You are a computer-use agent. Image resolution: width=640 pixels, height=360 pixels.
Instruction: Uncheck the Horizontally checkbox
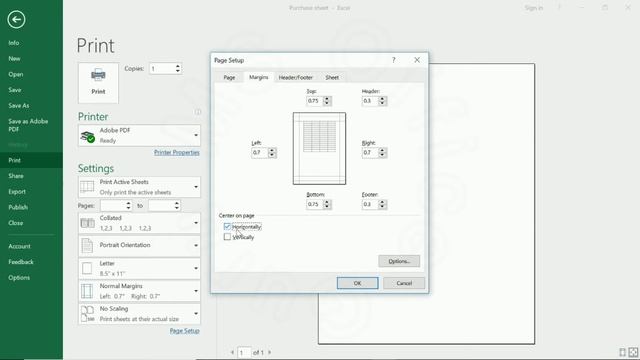pyautogui.click(x=227, y=227)
